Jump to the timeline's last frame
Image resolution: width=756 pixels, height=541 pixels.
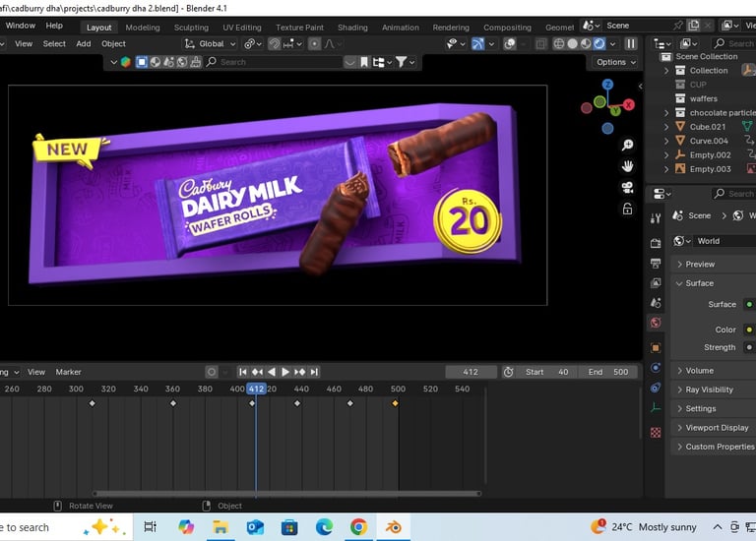click(x=314, y=372)
